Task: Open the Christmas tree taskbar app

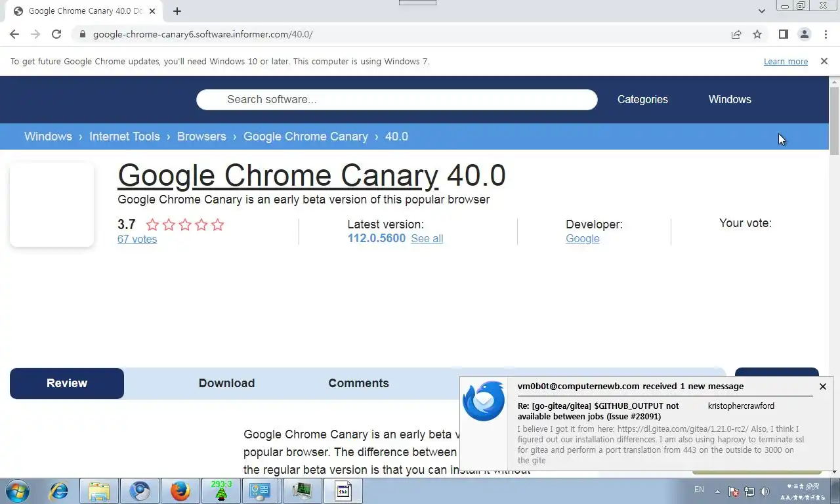Action: (221, 491)
